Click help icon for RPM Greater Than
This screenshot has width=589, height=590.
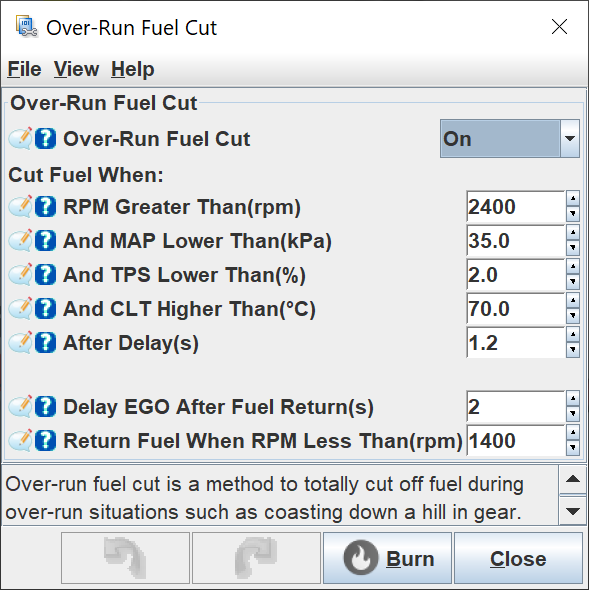[x=46, y=207]
